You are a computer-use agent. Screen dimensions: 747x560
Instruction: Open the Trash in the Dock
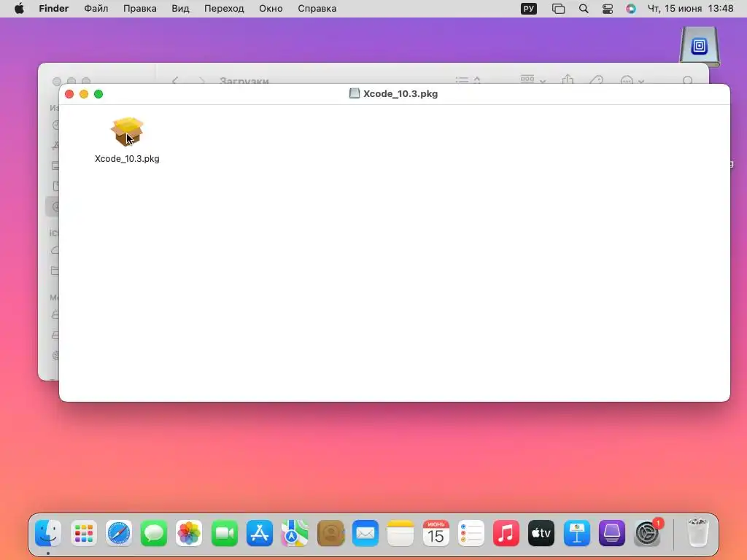698,533
